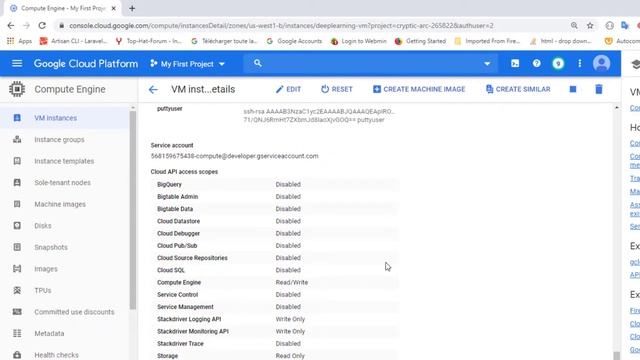640x360 pixels.
Task: Click the Cloud API access scopes heading
Action: click(x=184, y=172)
